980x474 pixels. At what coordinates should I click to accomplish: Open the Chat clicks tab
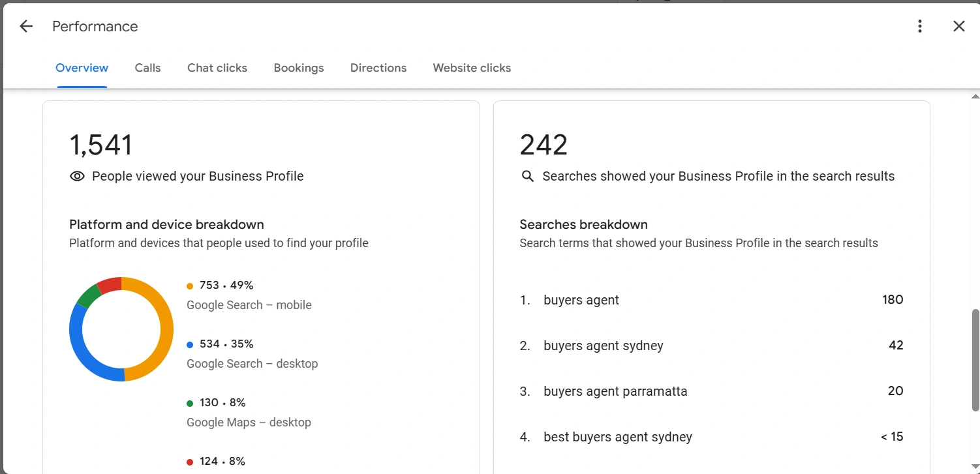tap(217, 68)
